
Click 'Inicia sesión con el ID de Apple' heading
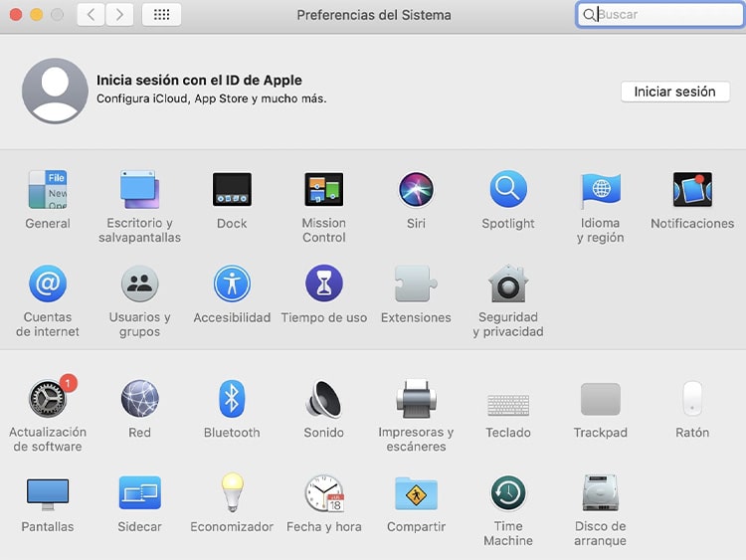(199, 80)
